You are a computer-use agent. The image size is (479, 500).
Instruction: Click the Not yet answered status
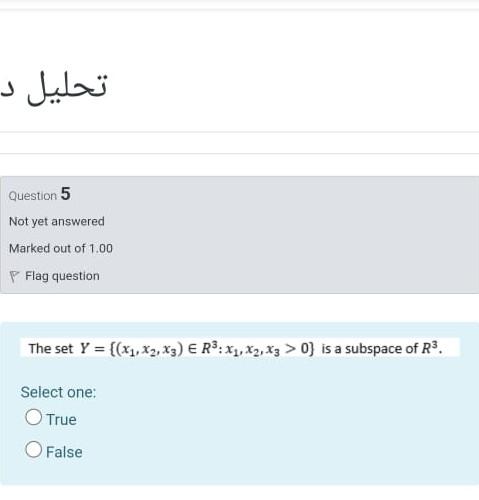click(x=57, y=221)
